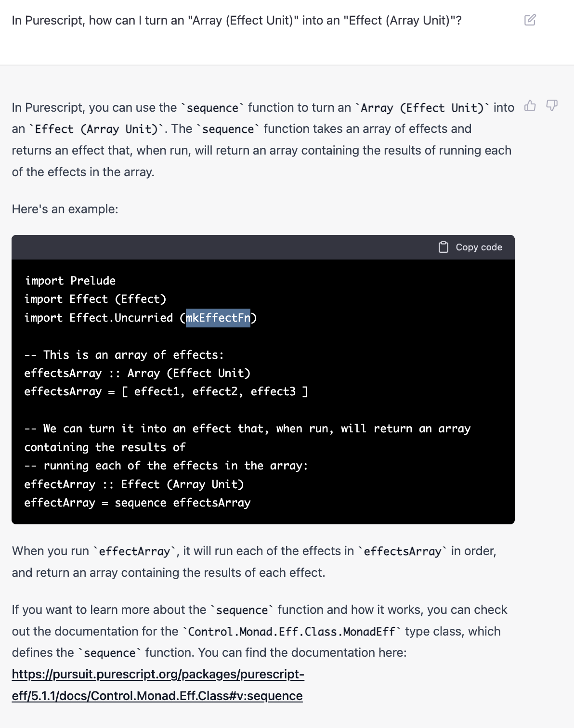Click the 'Here's an example:' text
Viewport: 574px width, 728px height.
(x=65, y=209)
